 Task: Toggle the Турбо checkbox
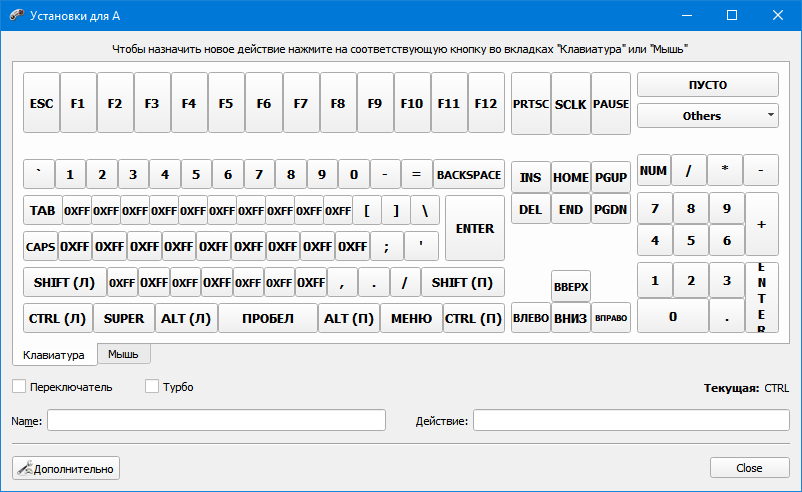pyautogui.click(x=153, y=387)
